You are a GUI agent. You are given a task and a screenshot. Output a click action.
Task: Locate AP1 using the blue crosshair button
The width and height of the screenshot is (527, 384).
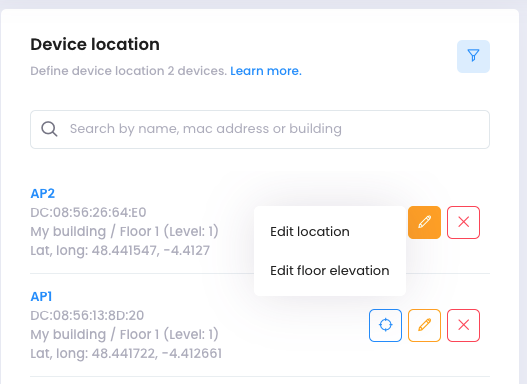386,326
